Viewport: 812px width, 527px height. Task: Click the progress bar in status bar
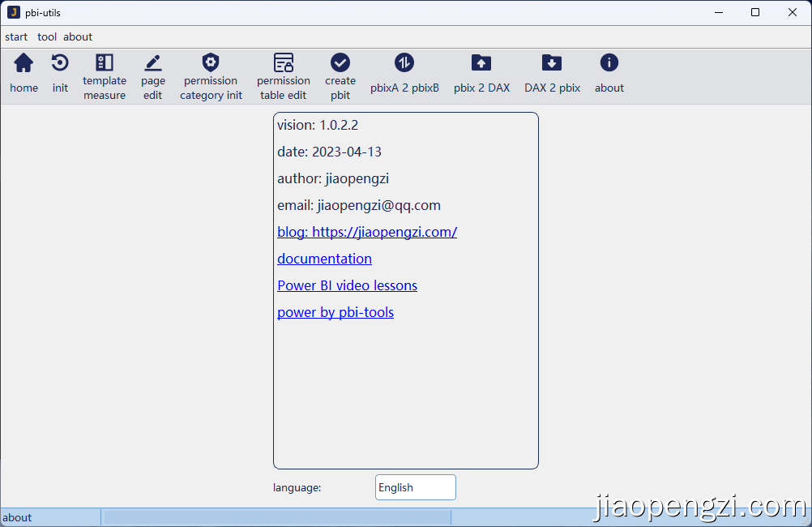(x=276, y=517)
